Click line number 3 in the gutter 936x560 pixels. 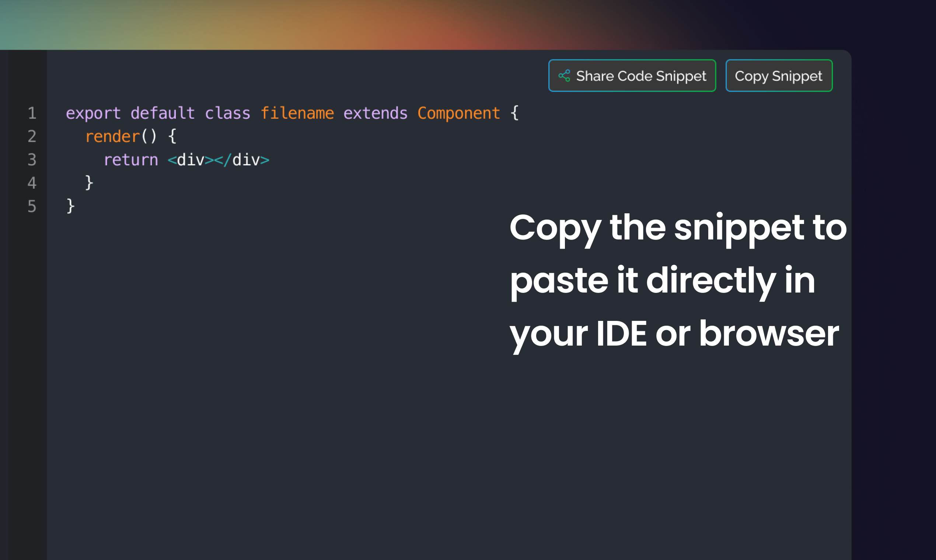coord(32,160)
